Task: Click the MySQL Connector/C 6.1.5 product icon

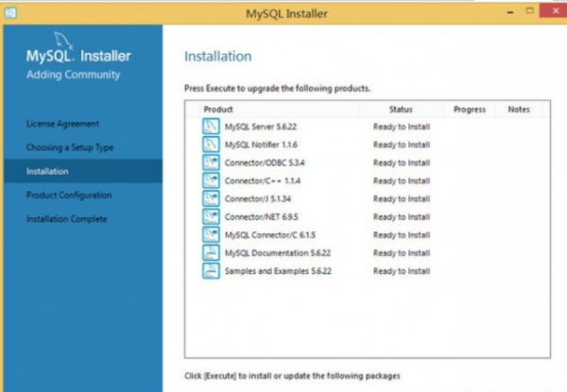Action: point(211,235)
